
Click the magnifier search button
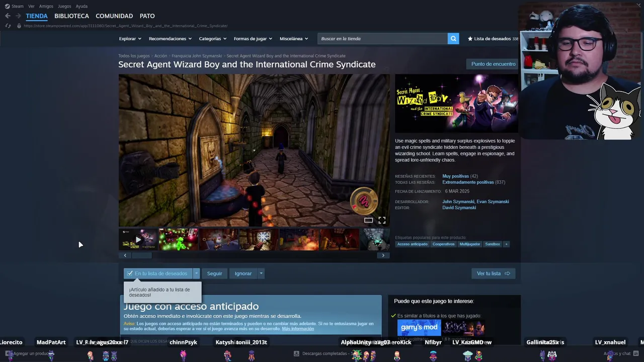click(x=453, y=39)
